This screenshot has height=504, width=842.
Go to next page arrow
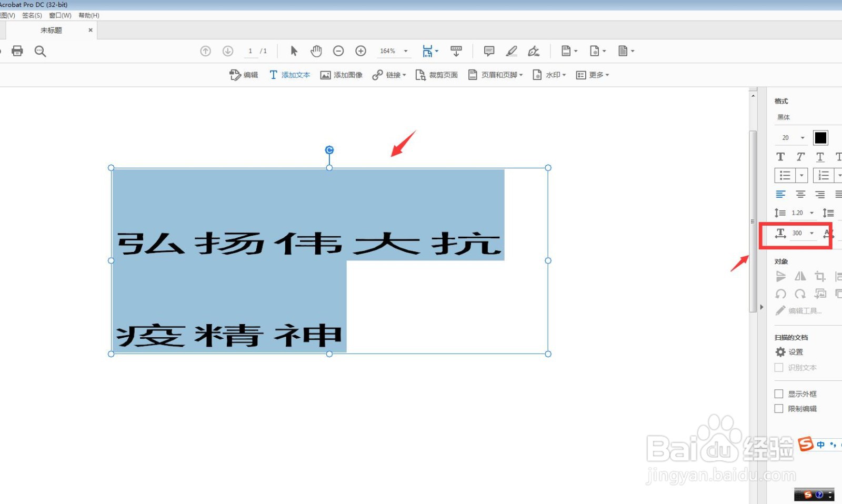coord(228,51)
